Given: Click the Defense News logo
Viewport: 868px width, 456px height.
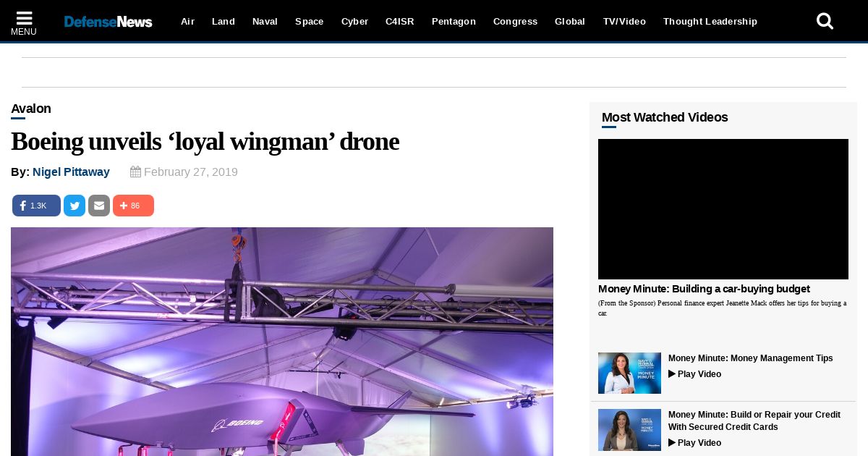Looking at the screenshot, I should 108,22.
